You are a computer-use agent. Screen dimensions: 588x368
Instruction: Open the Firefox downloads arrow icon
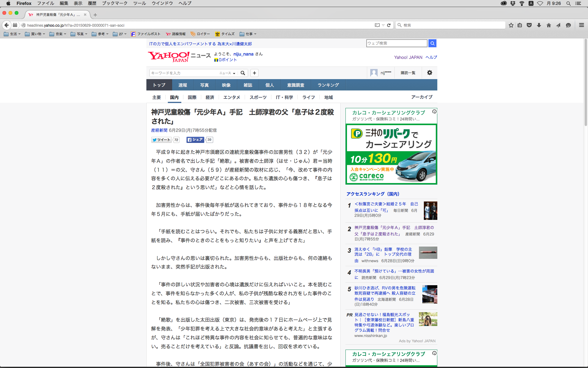pos(539,25)
